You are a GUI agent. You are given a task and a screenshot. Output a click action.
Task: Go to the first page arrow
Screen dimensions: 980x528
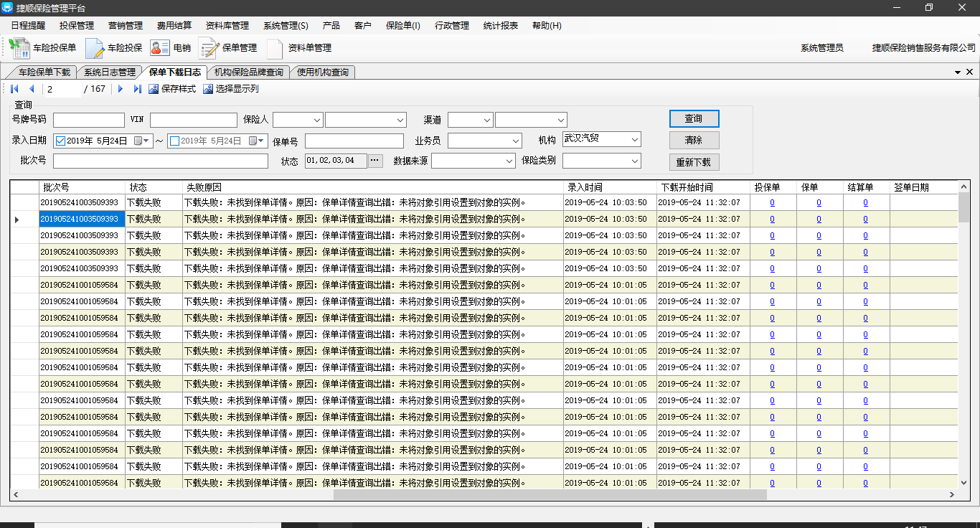click(14, 89)
